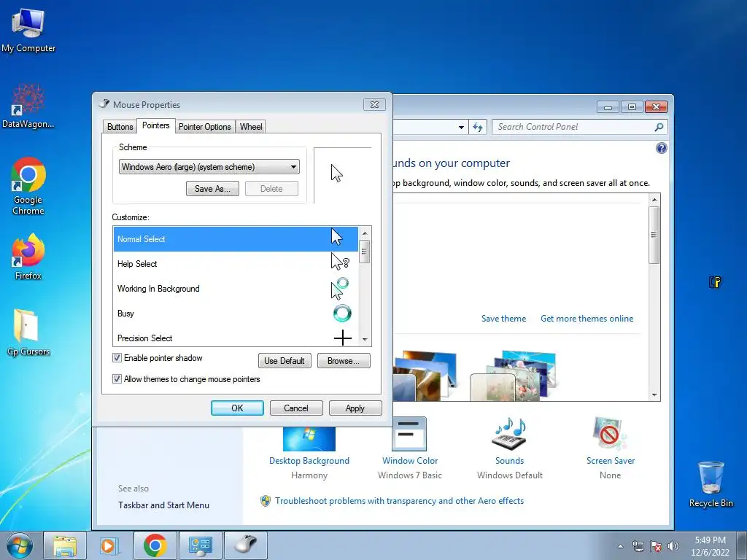Click the volume speaker tray icon
The height and width of the screenshot is (560, 747).
[x=673, y=546]
